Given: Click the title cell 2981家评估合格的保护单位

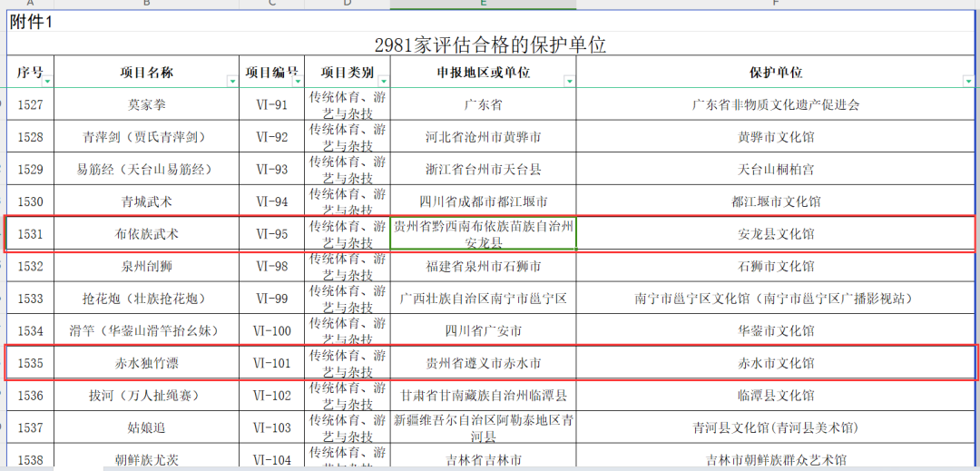Looking at the screenshot, I should click(x=490, y=44).
